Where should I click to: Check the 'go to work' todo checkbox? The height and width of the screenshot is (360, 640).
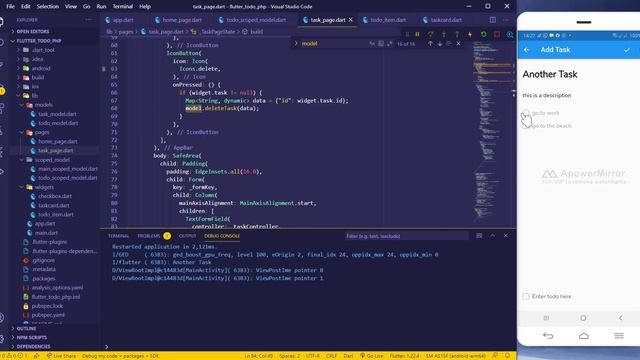click(526, 113)
